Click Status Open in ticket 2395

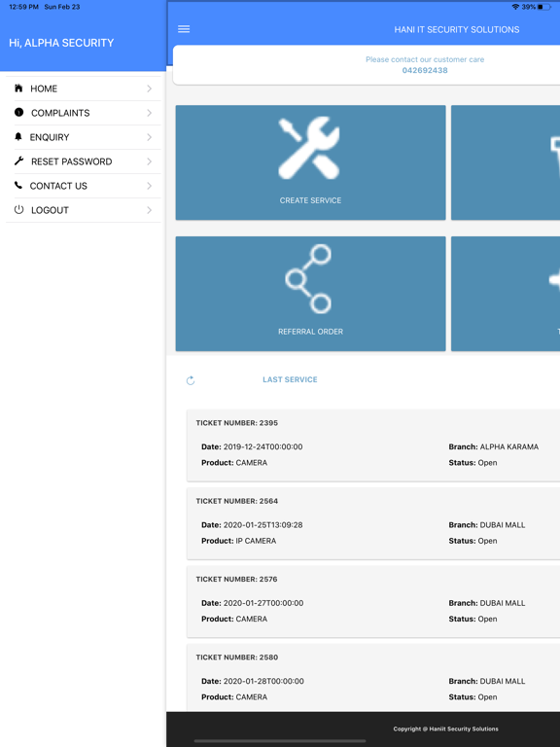pyautogui.click(x=472, y=463)
